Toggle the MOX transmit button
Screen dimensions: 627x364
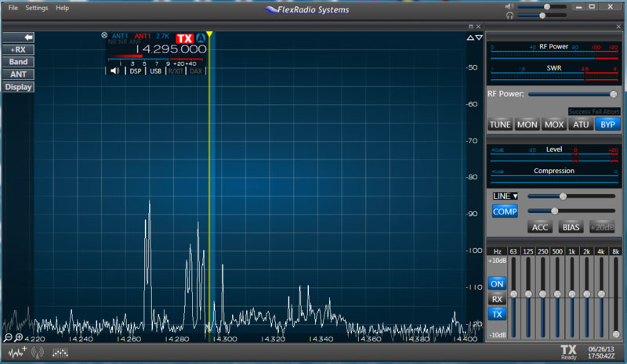point(554,124)
